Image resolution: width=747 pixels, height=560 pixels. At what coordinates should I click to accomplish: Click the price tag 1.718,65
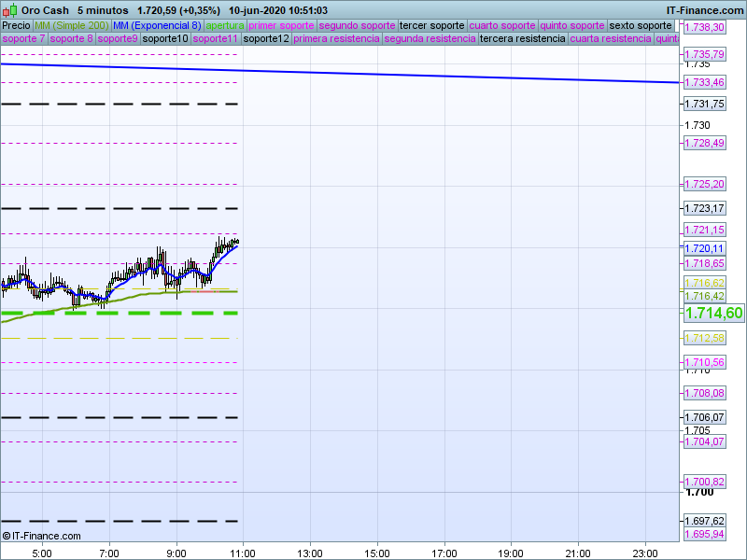(705, 263)
